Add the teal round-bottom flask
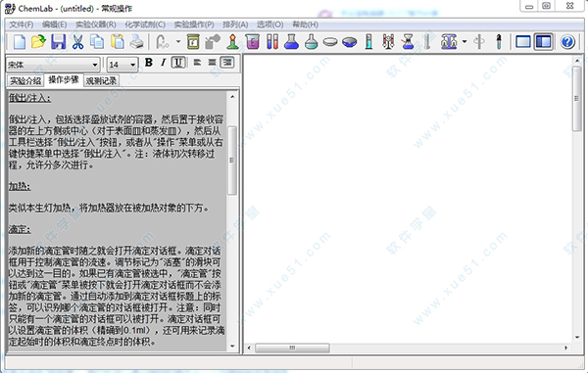588x373 pixels. [x=312, y=41]
